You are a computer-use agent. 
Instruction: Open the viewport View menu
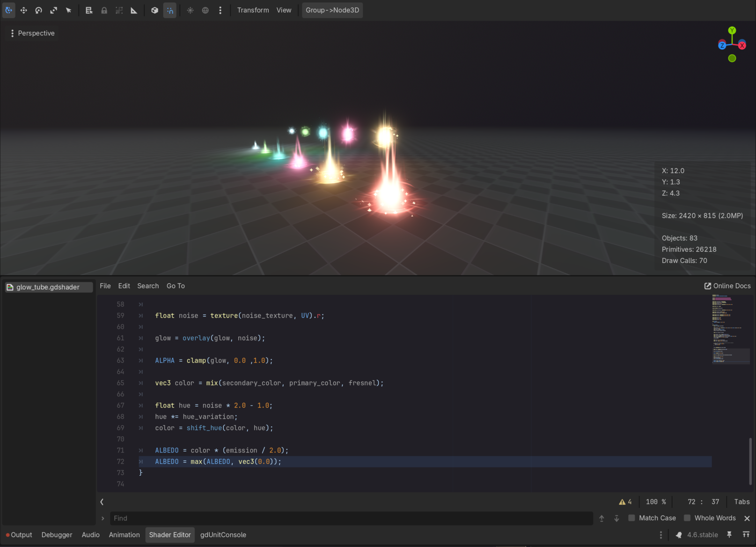point(284,10)
